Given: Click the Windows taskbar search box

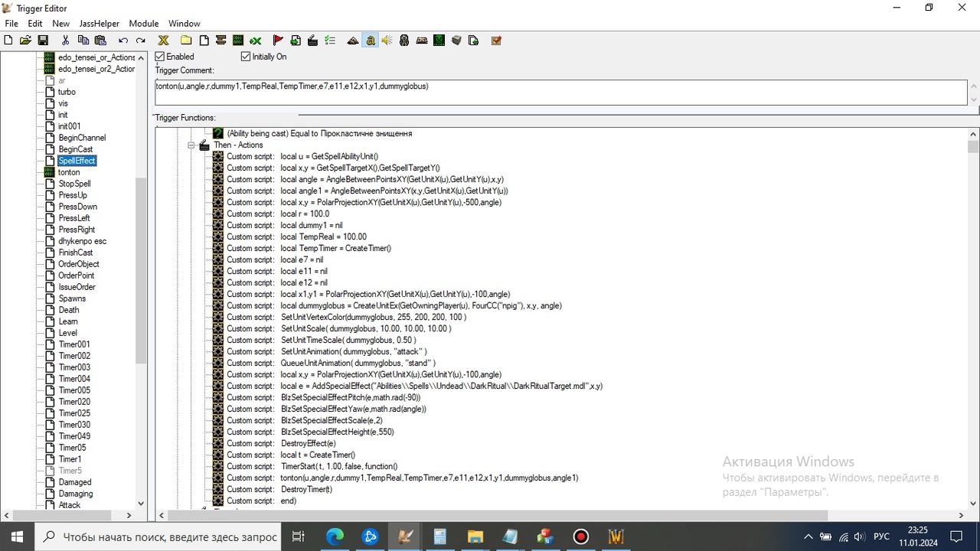Looking at the screenshot, I should [158, 536].
